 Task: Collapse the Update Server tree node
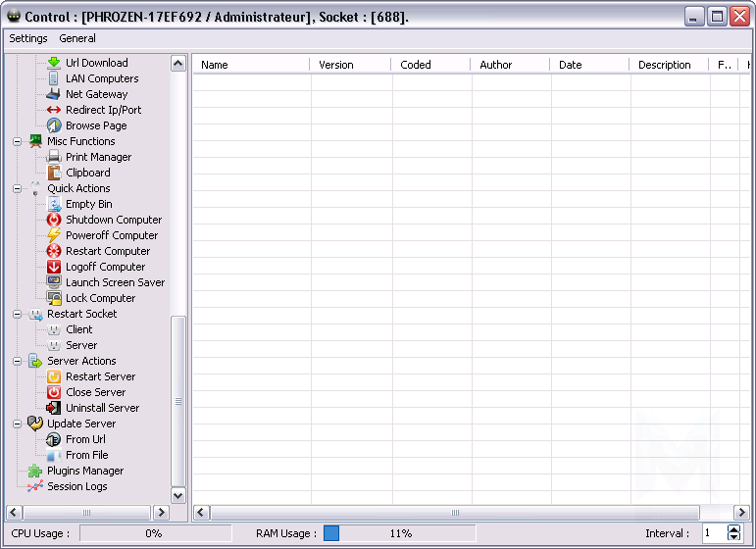click(x=17, y=424)
